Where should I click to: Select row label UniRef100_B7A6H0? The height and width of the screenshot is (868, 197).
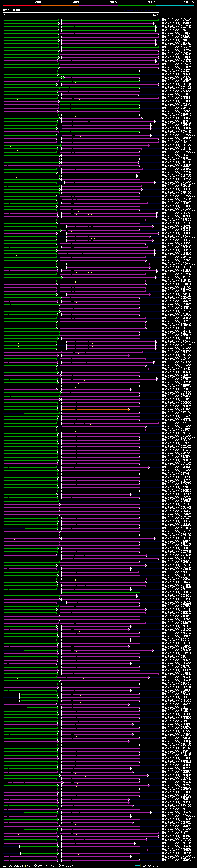[177, 74]
